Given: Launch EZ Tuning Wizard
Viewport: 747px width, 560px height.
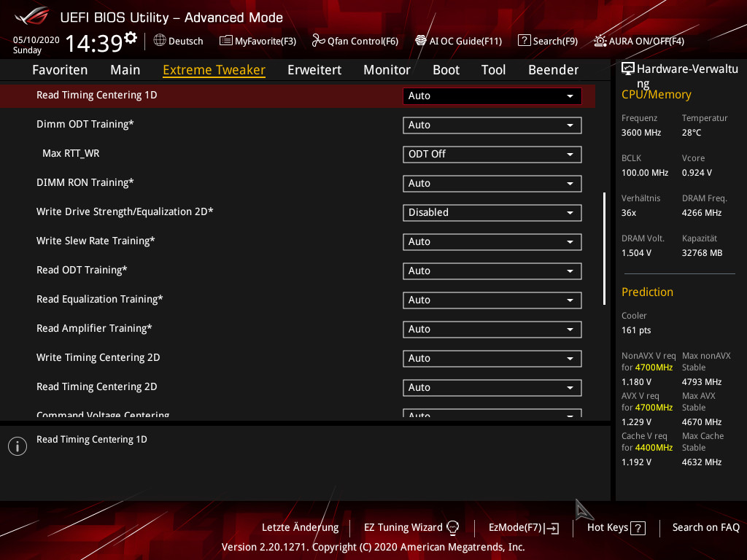Looking at the screenshot, I should 411,528.
